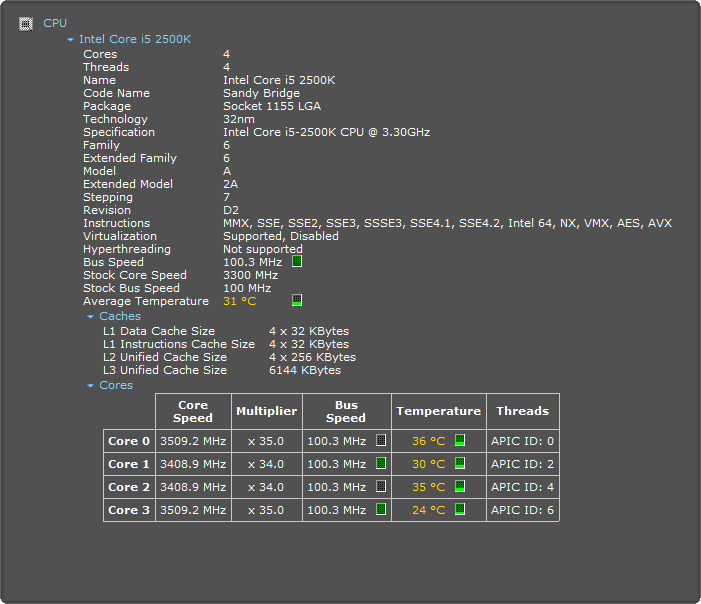Select the Code Name value Sandy Bridge

(262, 93)
